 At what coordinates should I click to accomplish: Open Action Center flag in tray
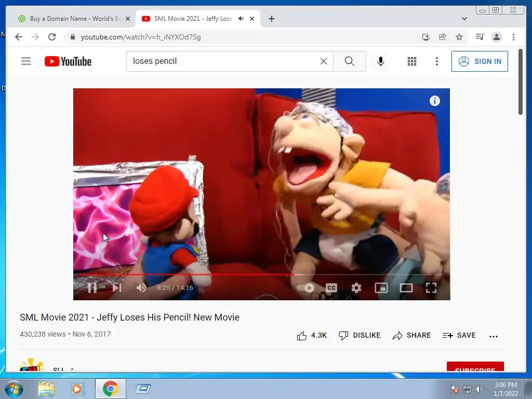454,389
